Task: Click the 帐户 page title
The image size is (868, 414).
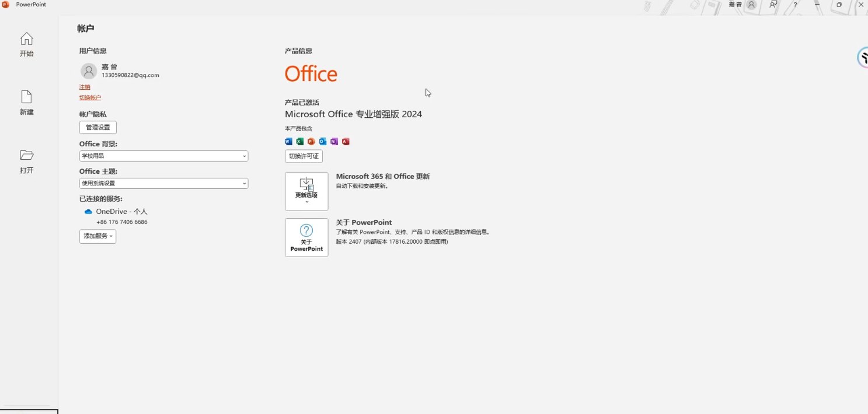Action: tap(86, 28)
